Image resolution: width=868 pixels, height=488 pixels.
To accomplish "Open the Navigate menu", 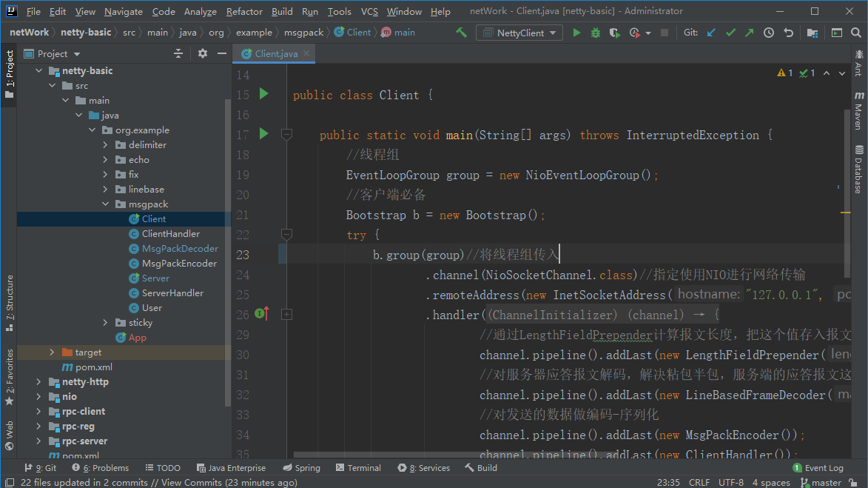I will pyautogui.click(x=124, y=11).
